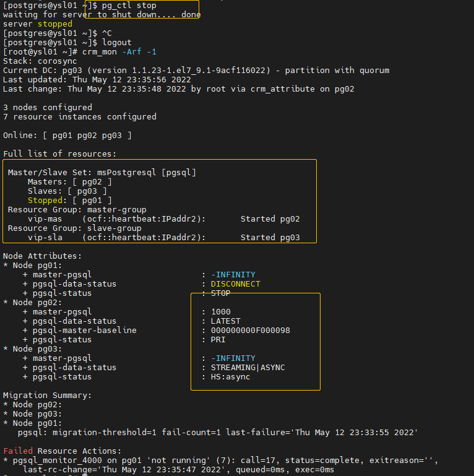The image size is (474, 476).
Task: Click the 'HS:async' pgsql-status value
Action: tap(231, 377)
